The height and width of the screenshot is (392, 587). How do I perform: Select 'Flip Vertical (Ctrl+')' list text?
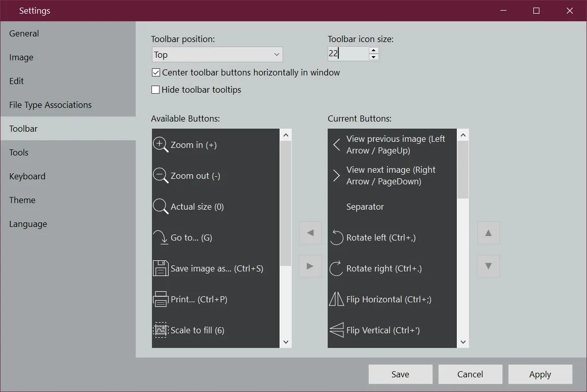coord(383,330)
